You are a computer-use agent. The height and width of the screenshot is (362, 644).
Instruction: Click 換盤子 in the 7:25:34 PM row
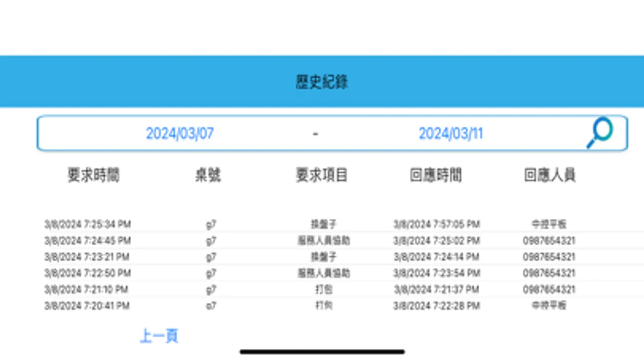tap(323, 224)
